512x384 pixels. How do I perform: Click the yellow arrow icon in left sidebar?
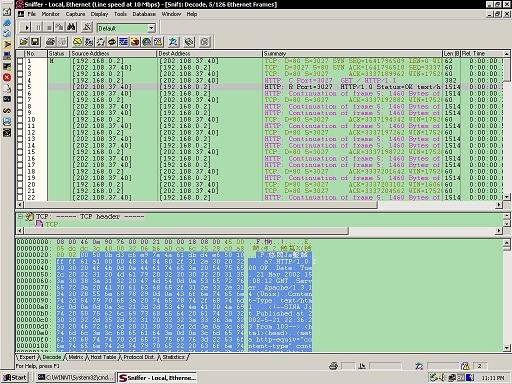[x=7, y=44]
